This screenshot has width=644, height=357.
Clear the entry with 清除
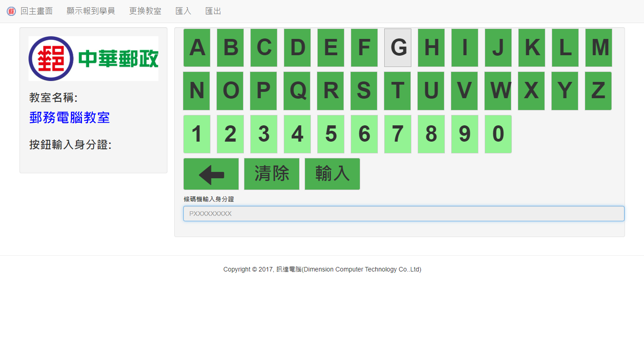[x=272, y=174]
